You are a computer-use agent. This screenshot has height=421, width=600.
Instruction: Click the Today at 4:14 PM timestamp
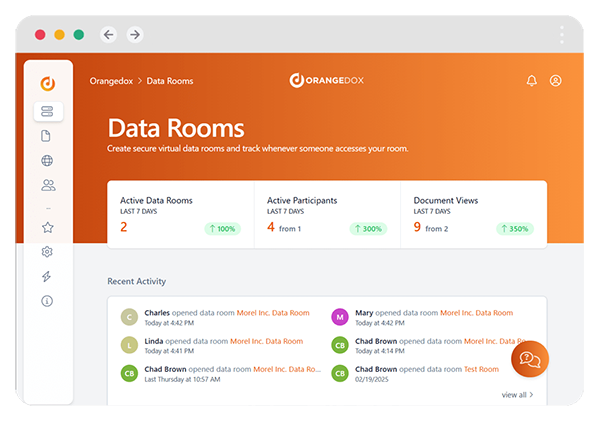click(380, 351)
